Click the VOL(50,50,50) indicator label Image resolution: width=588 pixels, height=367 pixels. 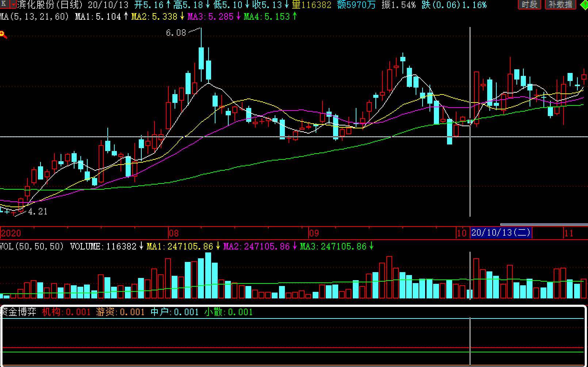tap(32, 247)
